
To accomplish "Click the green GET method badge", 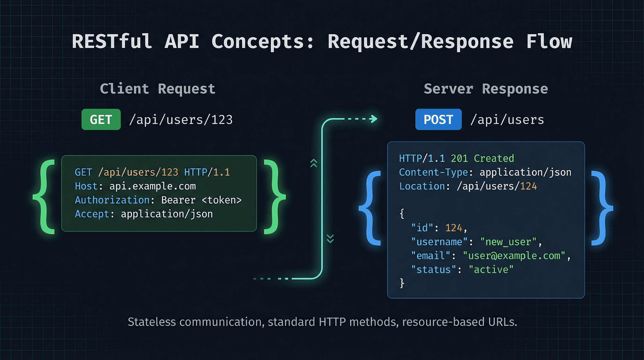I will (x=101, y=120).
